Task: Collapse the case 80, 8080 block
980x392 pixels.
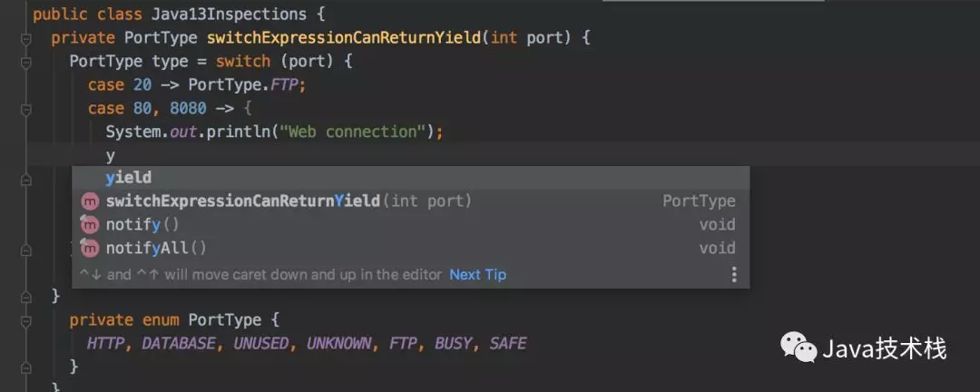Action: coord(25,110)
